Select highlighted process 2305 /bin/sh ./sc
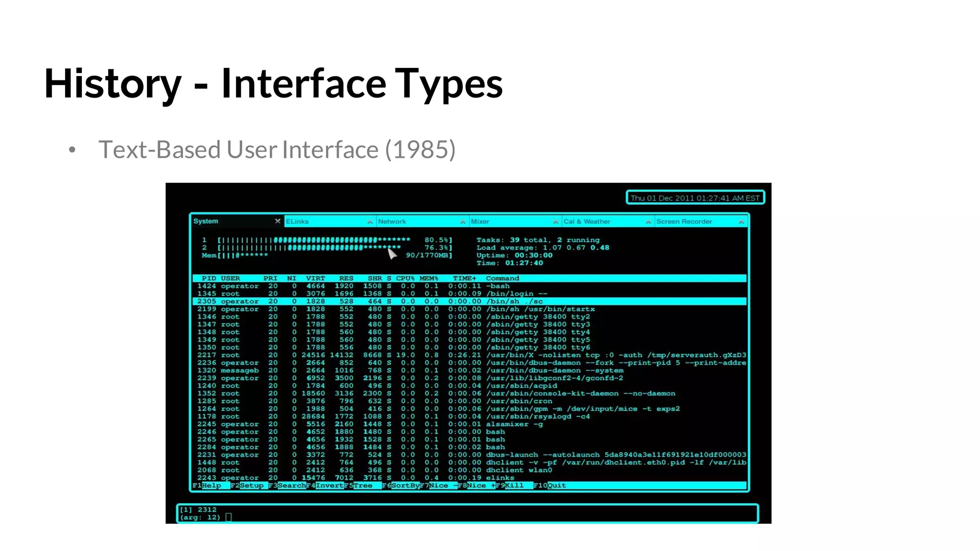This screenshot has width=980, height=551. [x=469, y=301]
